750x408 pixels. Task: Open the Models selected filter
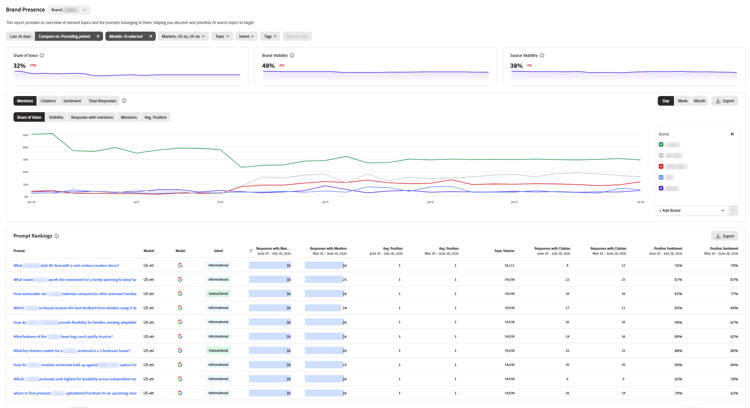pos(126,36)
